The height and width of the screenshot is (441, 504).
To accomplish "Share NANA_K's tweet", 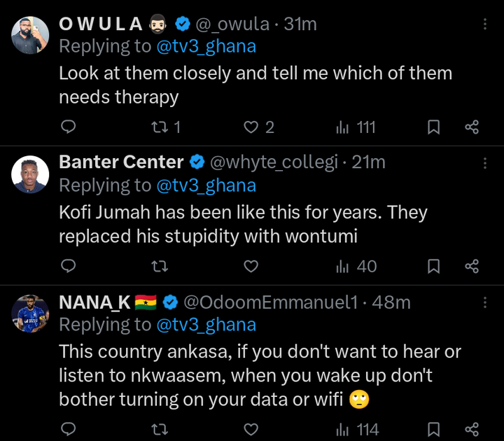I will coord(472,428).
